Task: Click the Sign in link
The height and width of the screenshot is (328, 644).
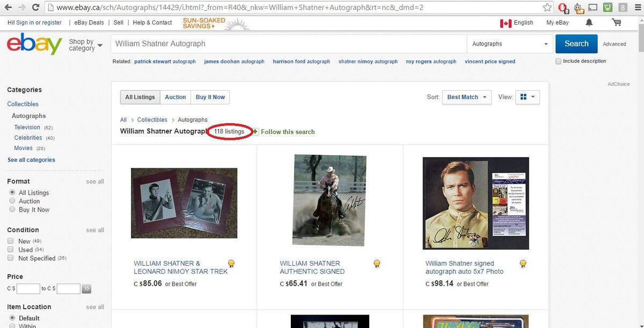Action: tap(25, 23)
